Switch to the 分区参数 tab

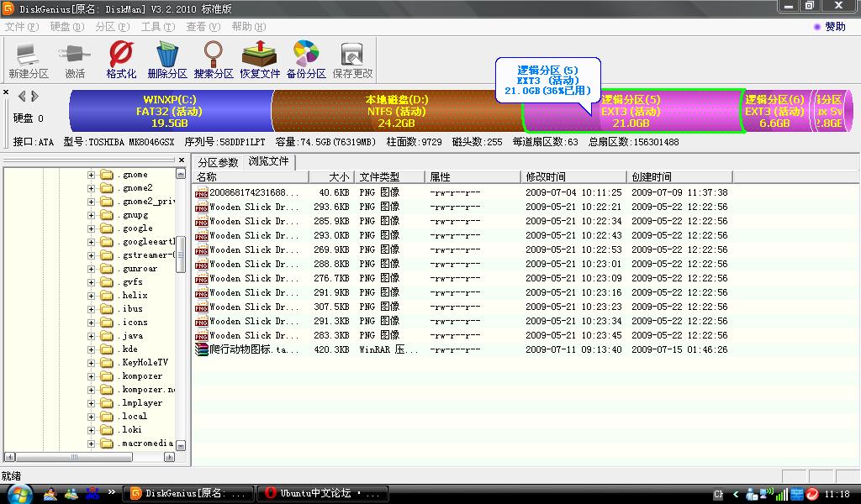point(218,162)
